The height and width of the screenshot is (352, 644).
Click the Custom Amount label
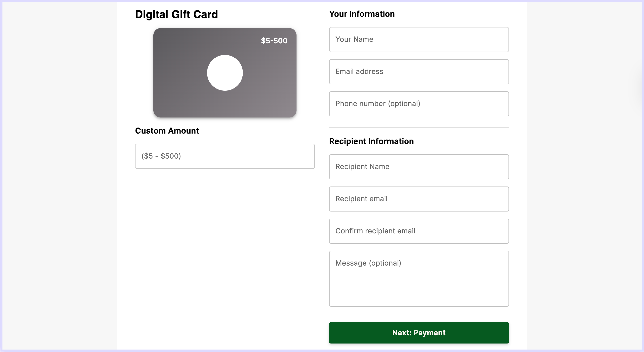pyautogui.click(x=167, y=131)
